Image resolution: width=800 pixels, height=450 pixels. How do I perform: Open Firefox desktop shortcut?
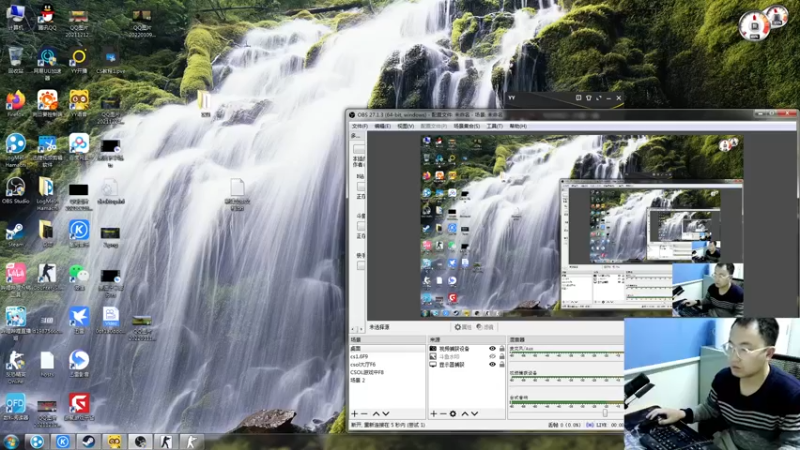(15, 104)
